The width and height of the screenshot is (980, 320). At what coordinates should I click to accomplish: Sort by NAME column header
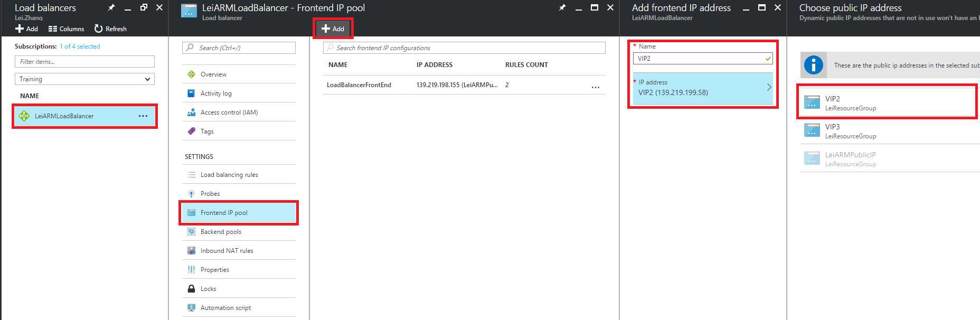[338, 65]
